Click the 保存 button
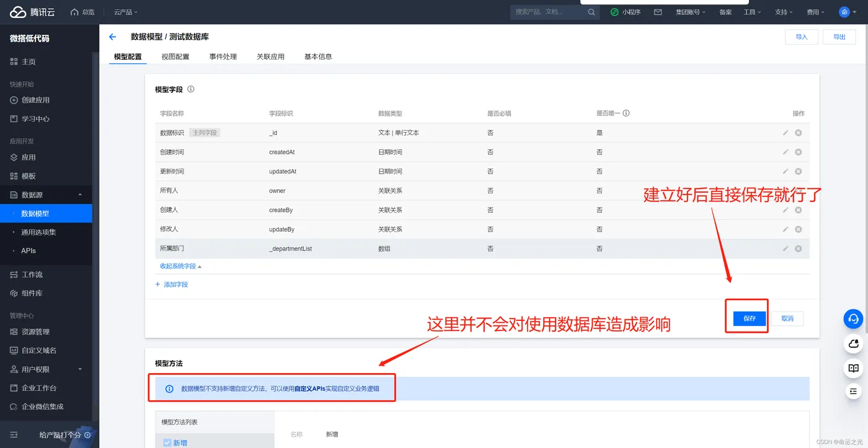 750,318
